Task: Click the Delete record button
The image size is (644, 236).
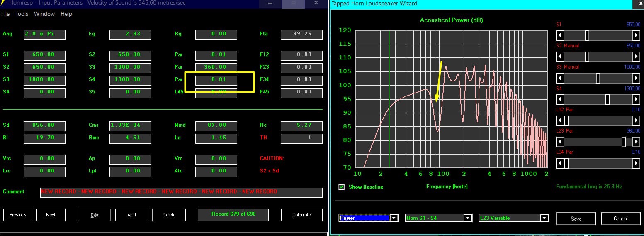Action: [x=169, y=215]
